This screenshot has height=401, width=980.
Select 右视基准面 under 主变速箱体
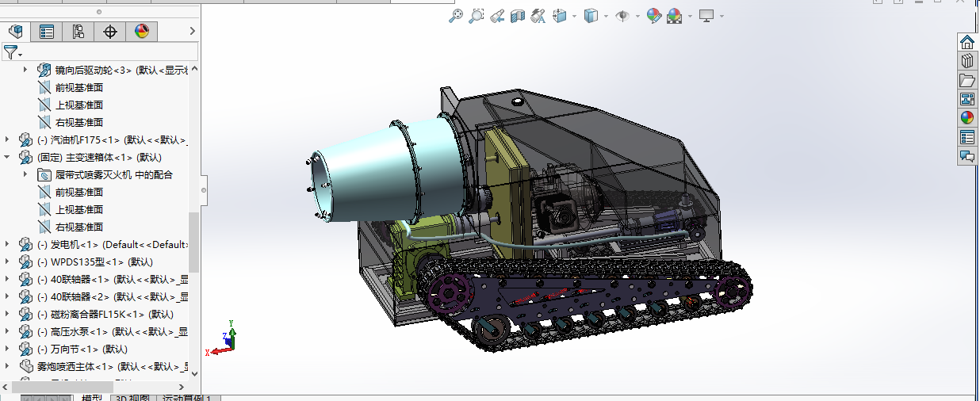78,227
